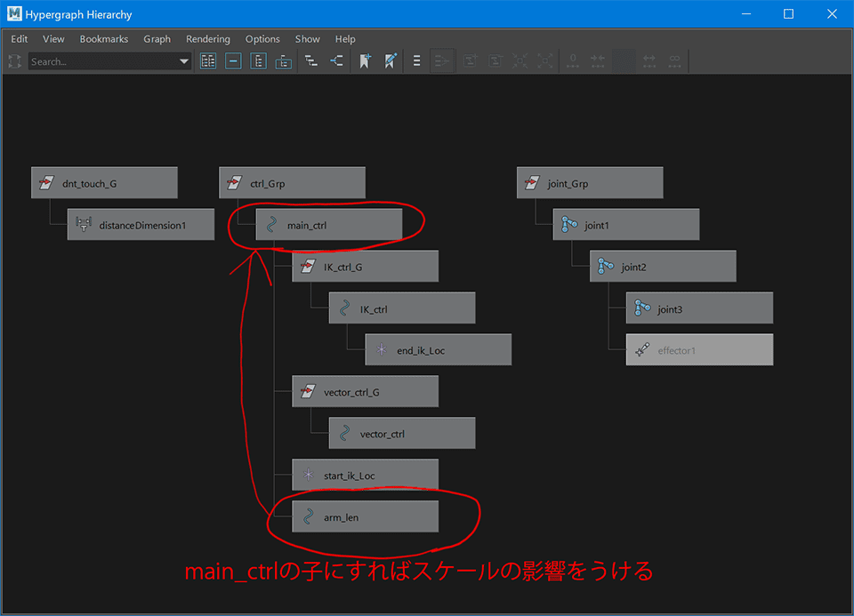The width and height of the screenshot is (854, 616).
Task: Open the Graph menu
Action: (157, 39)
